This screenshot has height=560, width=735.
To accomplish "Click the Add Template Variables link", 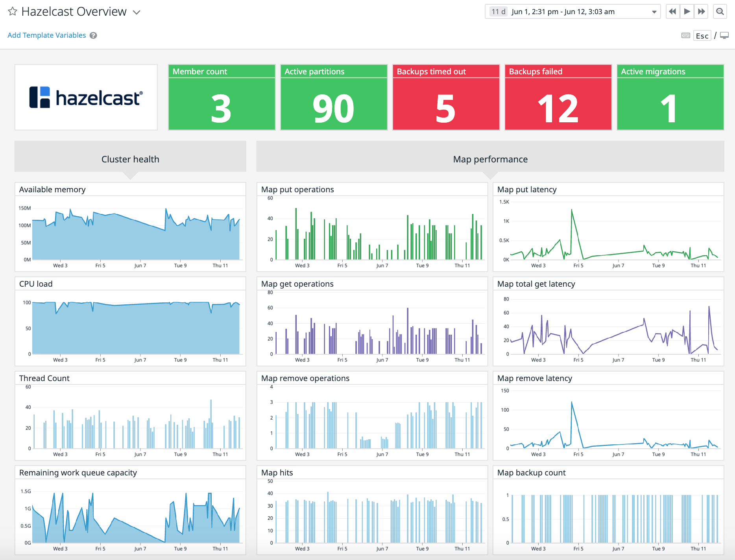I will coord(46,35).
